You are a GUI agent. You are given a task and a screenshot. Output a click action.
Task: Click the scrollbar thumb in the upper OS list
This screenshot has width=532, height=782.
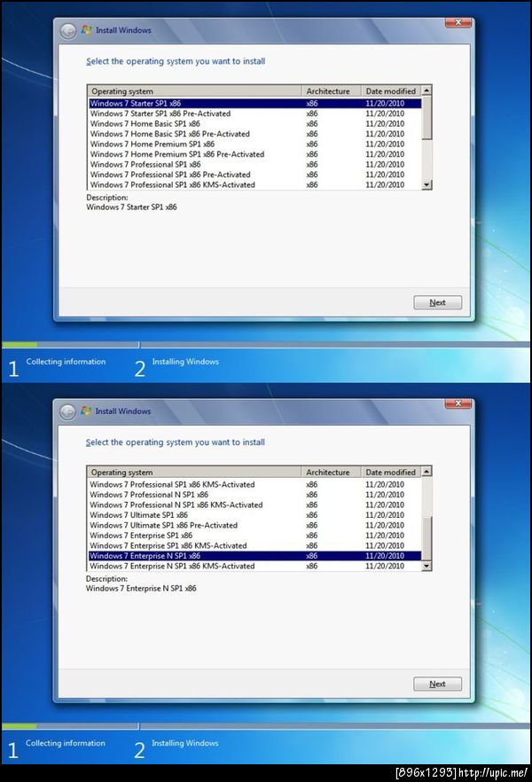(426, 118)
